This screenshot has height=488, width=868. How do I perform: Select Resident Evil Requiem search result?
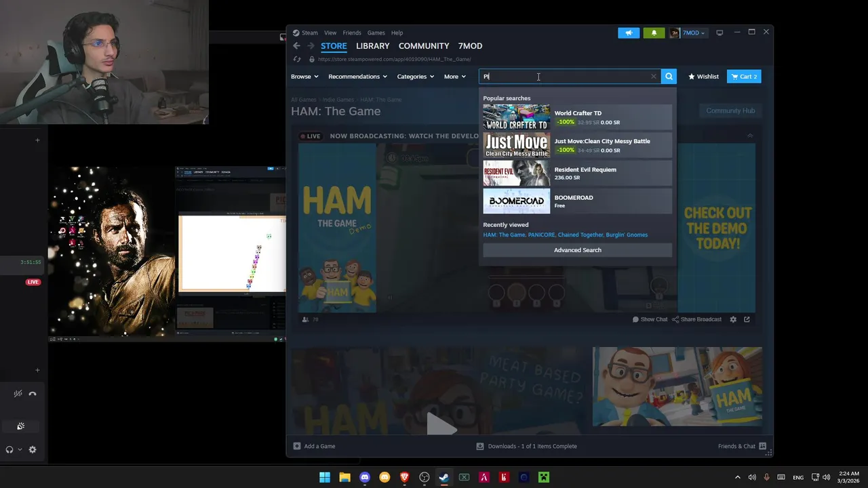(578, 174)
